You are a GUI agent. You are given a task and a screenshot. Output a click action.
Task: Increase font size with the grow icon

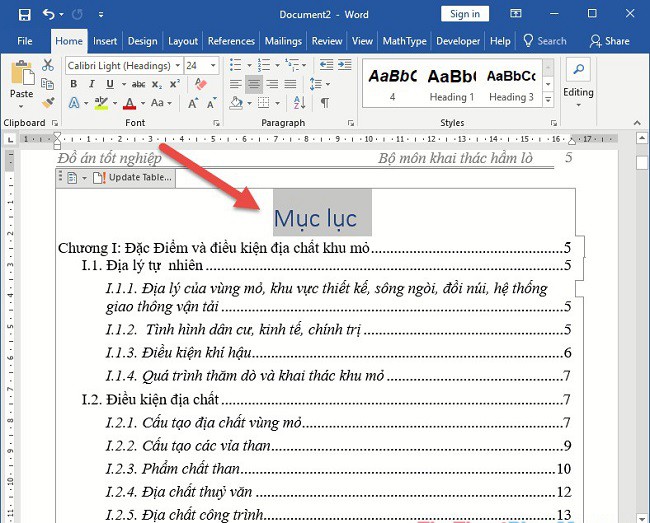(193, 103)
